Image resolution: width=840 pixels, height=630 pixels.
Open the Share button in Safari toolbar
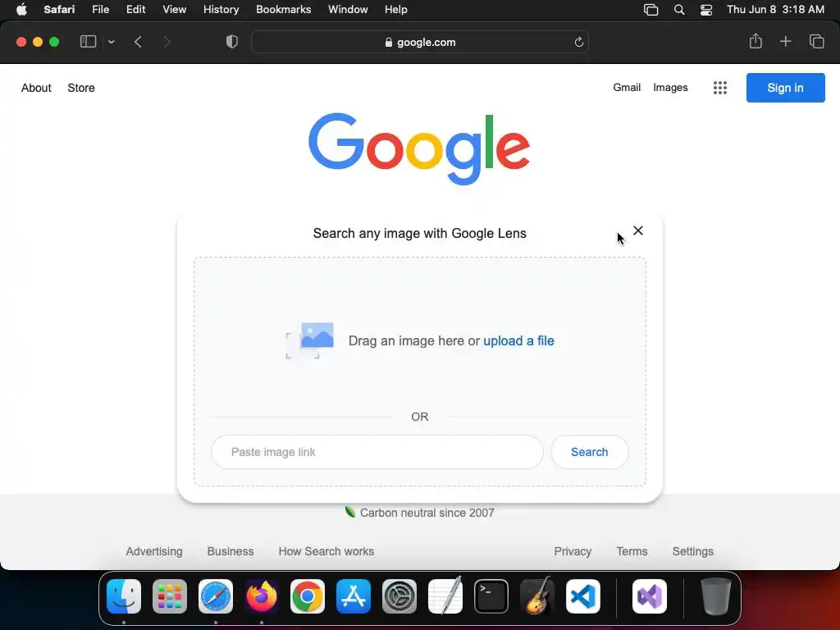tap(756, 41)
